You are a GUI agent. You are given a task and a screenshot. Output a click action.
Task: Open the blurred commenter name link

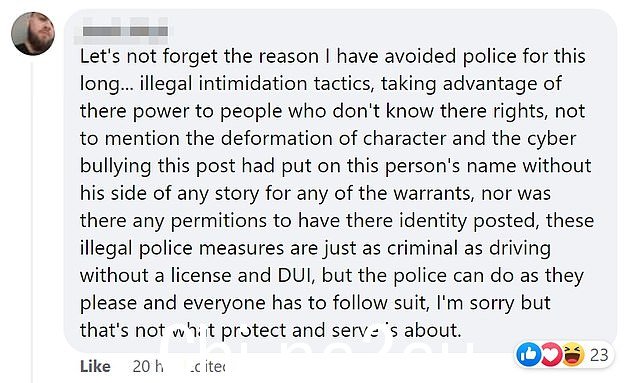(125, 31)
